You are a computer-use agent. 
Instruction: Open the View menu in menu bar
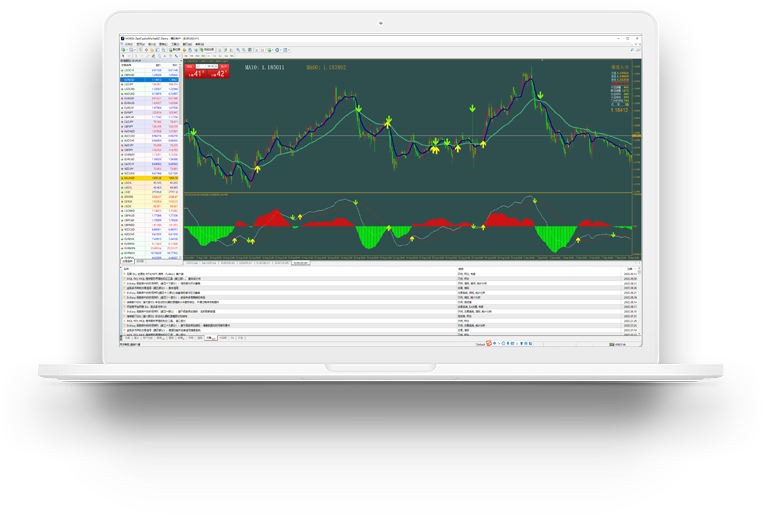[x=139, y=45]
